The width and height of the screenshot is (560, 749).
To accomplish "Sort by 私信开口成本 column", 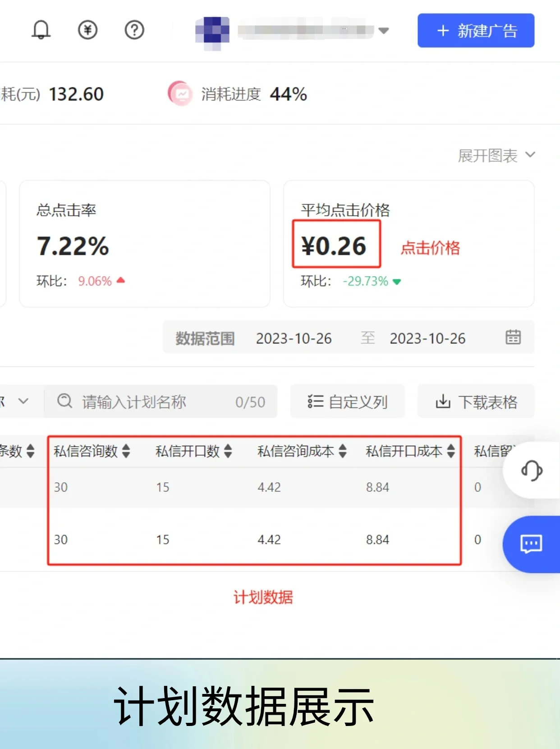I will point(451,451).
